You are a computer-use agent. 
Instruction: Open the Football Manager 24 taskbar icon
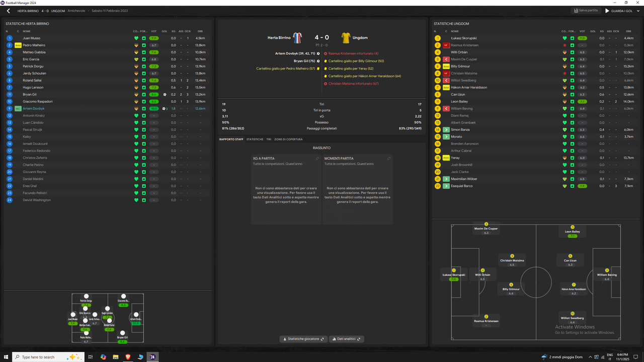[153, 357]
